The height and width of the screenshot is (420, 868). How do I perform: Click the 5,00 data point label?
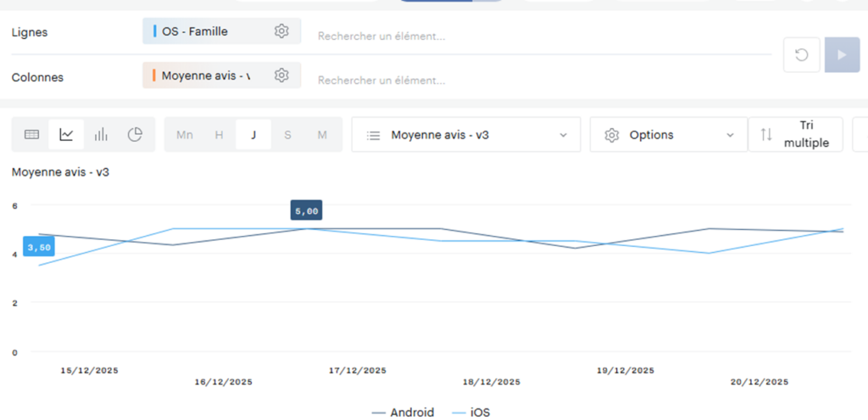pyautogui.click(x=306, y=211)
